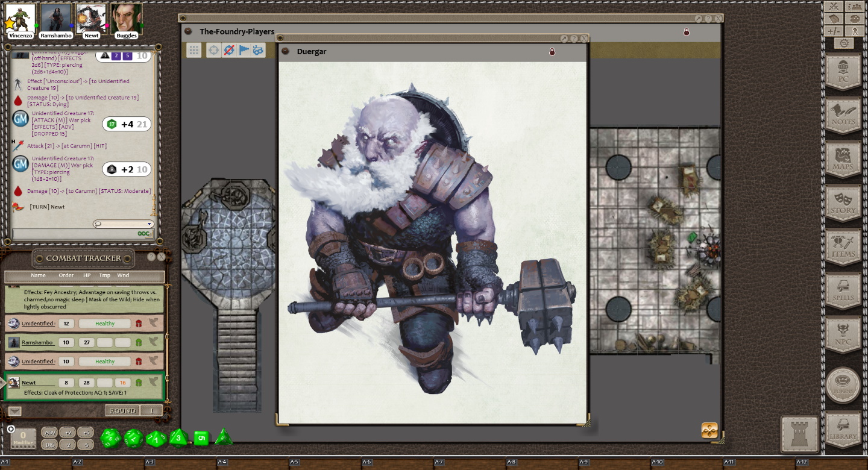Toggle the +2 modifier button
Viewport: 868px width, 470px height.
(x=68, y=433)
